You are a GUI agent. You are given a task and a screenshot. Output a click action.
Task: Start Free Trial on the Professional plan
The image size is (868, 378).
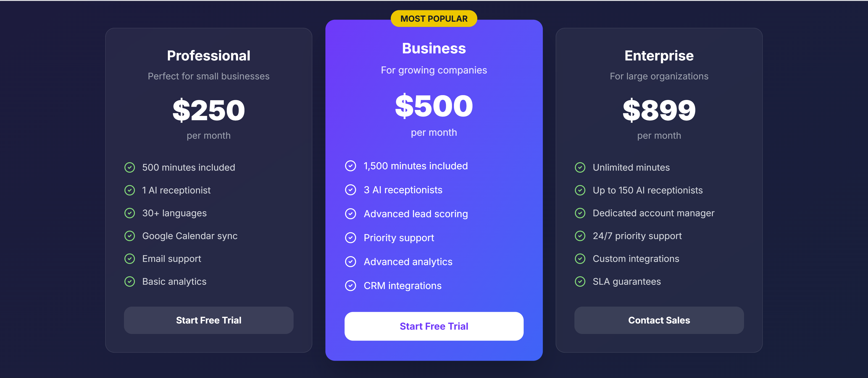[x=209, y=320]
